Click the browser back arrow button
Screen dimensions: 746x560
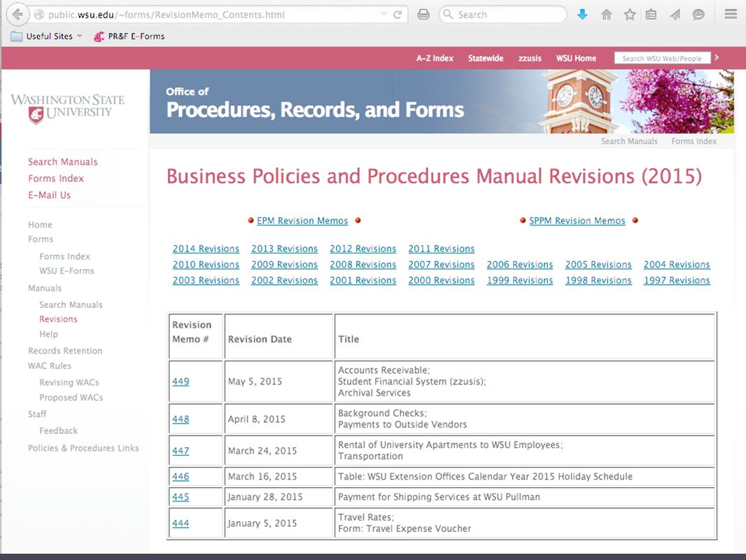pos(17,14)
